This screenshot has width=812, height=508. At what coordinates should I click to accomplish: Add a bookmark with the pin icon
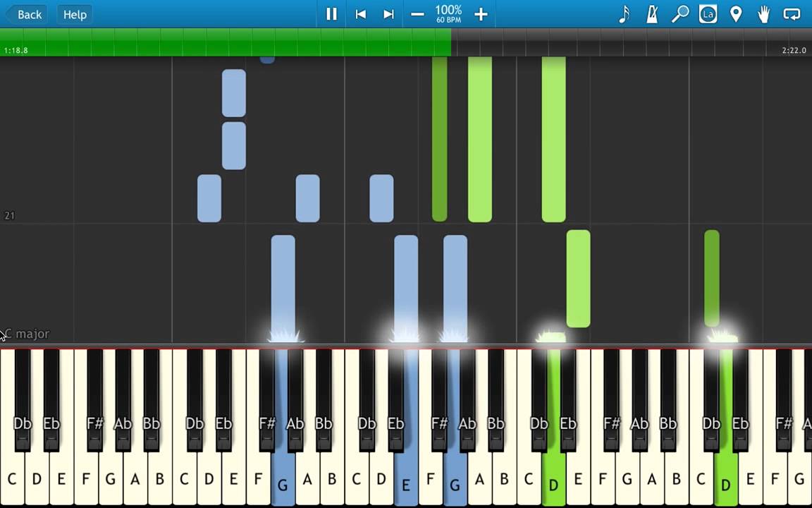tap(736, 14)
